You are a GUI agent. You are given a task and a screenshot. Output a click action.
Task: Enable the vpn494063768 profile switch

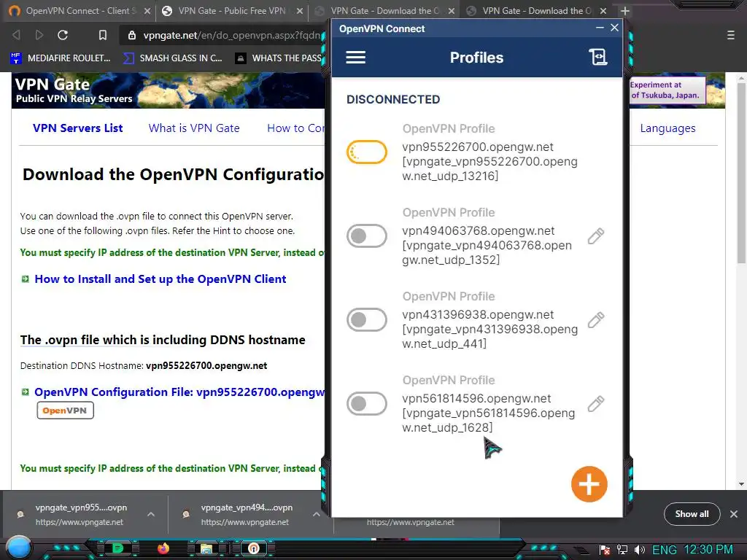[366, 236]
